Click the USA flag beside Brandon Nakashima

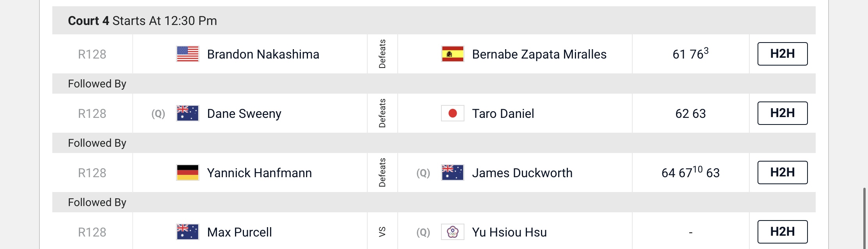(x=188, y=54)
